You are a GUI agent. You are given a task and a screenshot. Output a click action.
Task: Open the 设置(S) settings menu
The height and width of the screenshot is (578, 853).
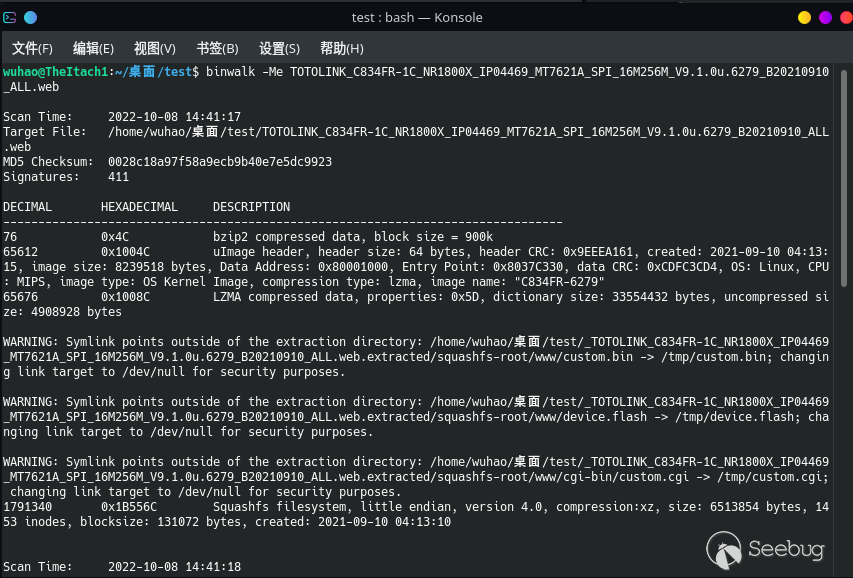tap(279, 48)
